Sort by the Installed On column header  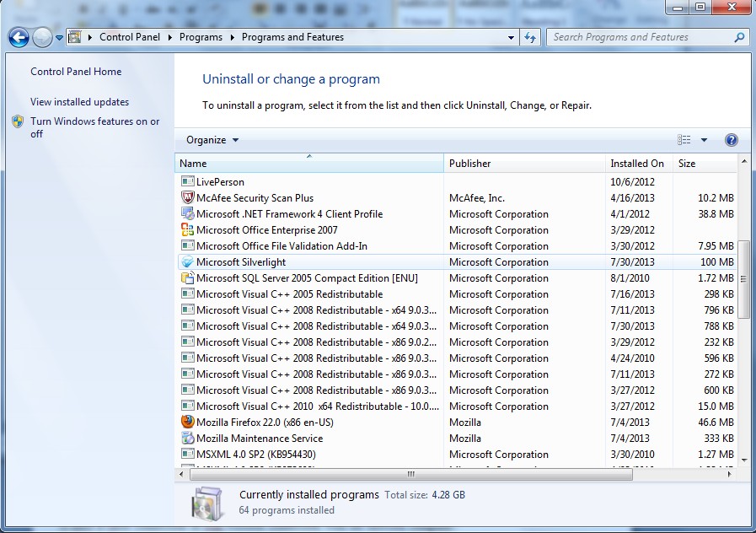point(639,163)
